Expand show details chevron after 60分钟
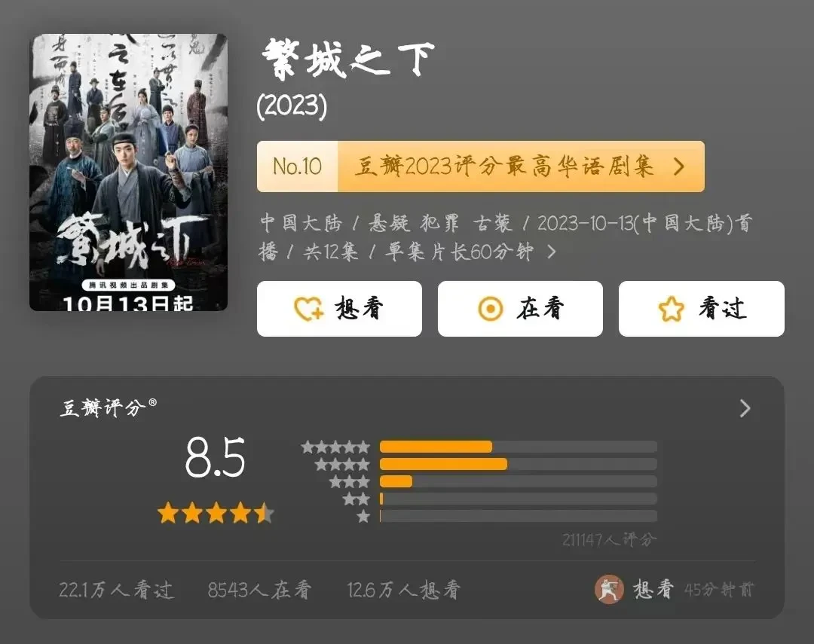 pos(551,252)
